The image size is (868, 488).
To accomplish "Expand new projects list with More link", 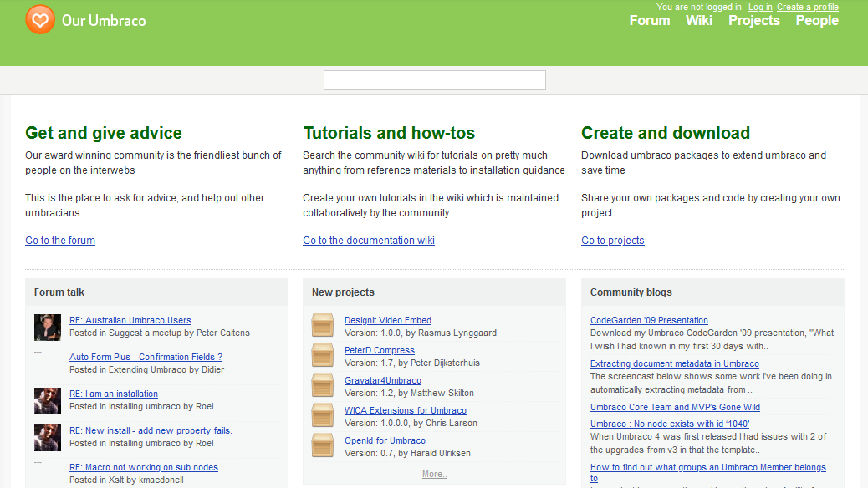I will pos(434,475).
